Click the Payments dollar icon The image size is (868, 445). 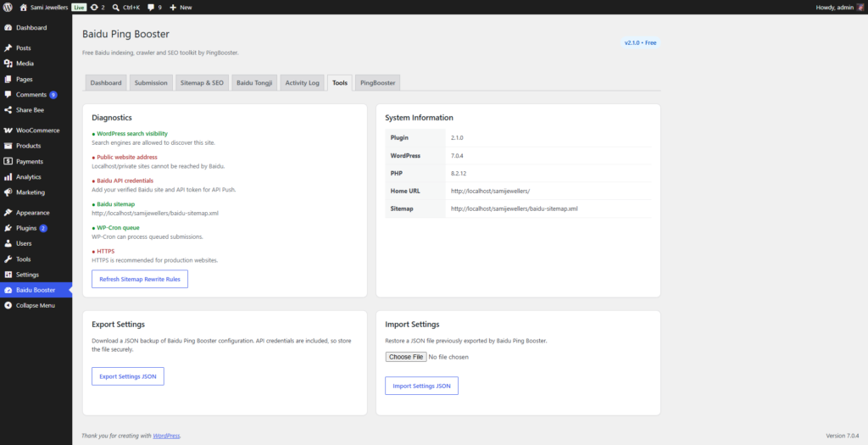click(8, 162)
